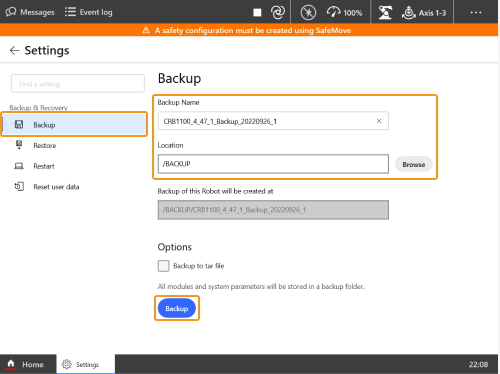
Task: Click the robot mechanical unit icon
Action: coord(385,13)
